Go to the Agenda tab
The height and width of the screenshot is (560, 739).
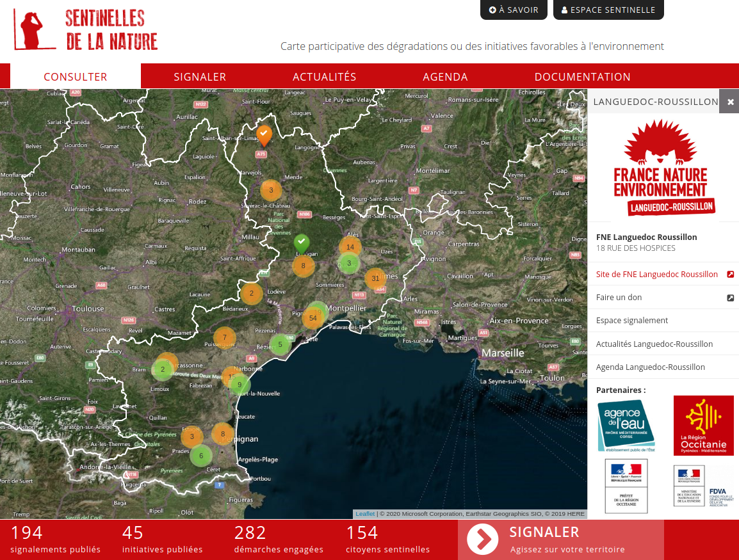click(445, 77)
